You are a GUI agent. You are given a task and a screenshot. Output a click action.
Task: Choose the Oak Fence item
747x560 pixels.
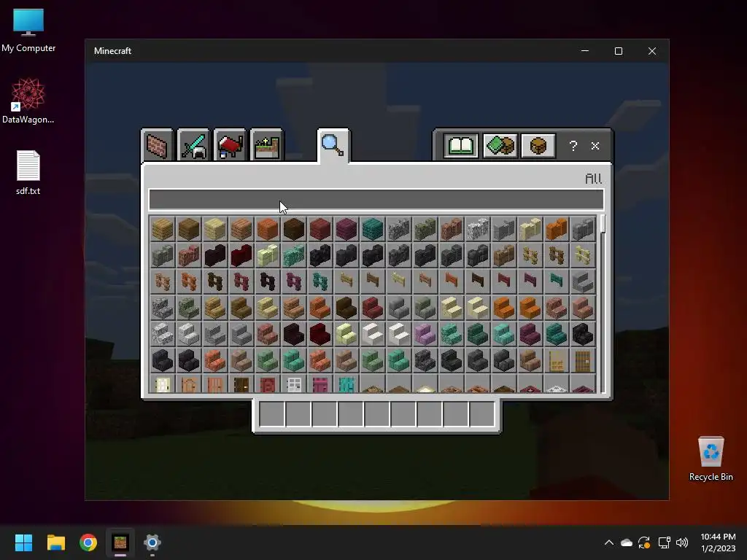point(530,255)
